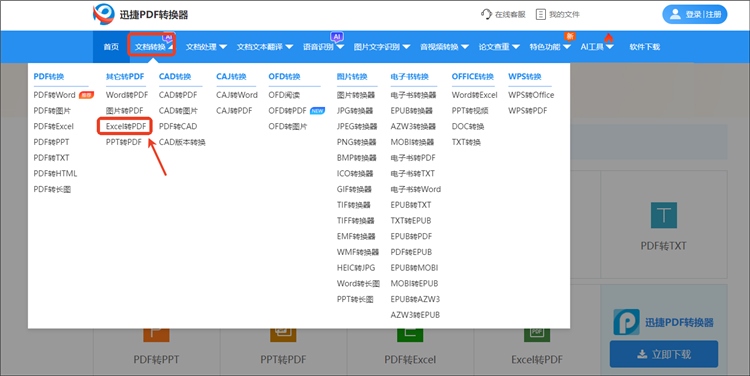Choose 图片转PDF option
Screen dimensions: 750x376
(124, 111)
